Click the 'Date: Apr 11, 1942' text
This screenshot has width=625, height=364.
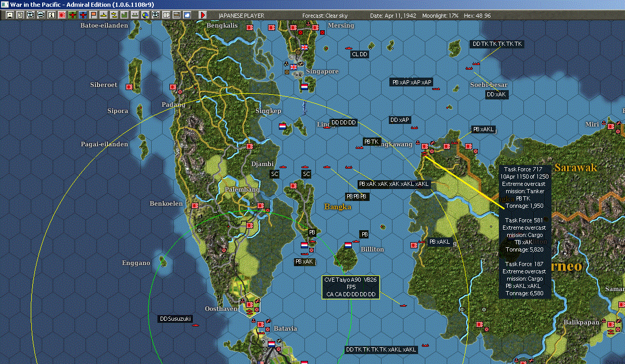click(393, 16)
